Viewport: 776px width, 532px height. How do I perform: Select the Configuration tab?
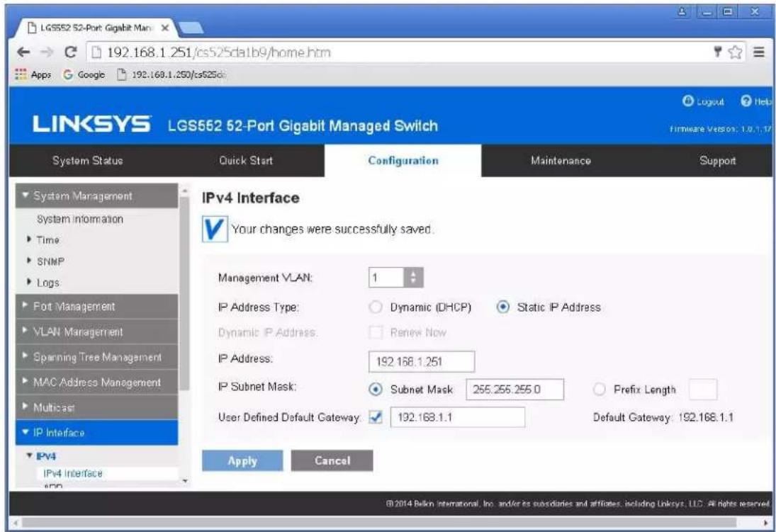point(403,160)
